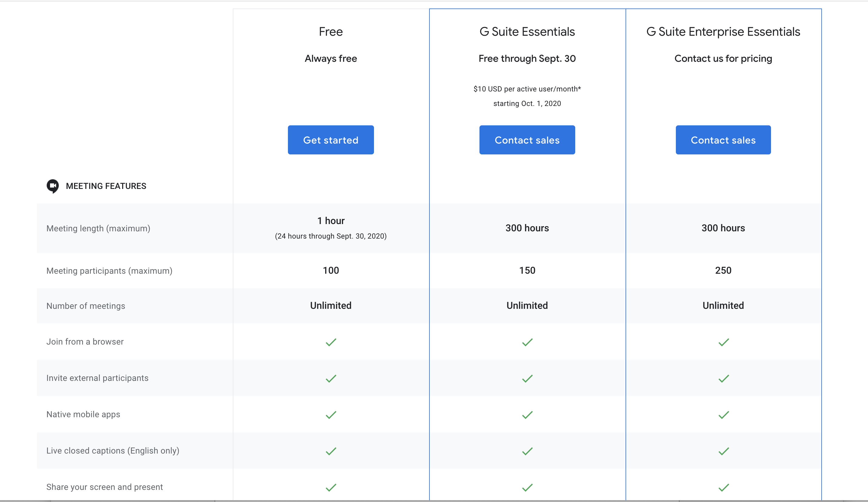Click the Live closed captions (English only) label

coord(113,451)
